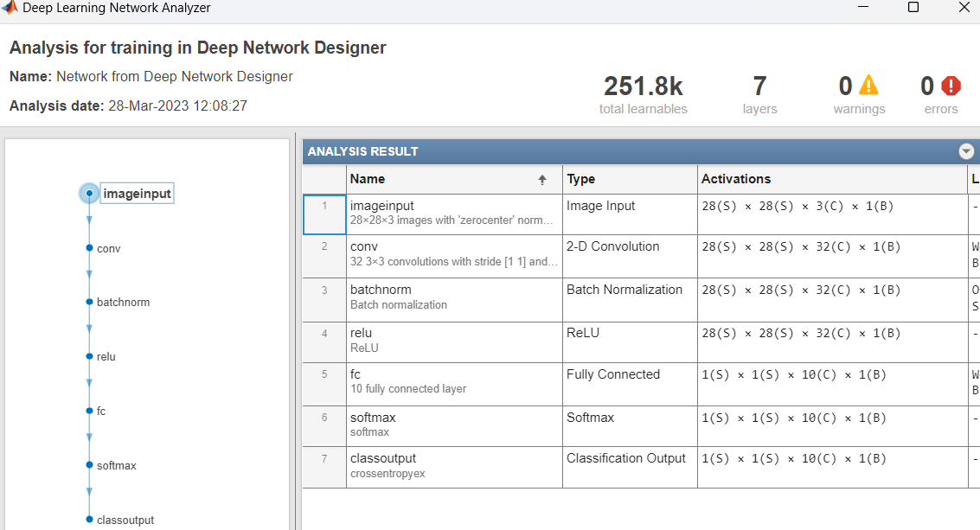Click the 2-D Convolution type cell
This screenshot has width=980, height=530.
(630, 256)
